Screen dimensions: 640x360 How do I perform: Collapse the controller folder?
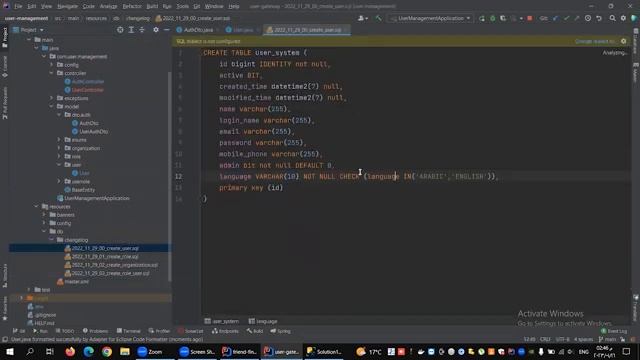click(51, 73)
